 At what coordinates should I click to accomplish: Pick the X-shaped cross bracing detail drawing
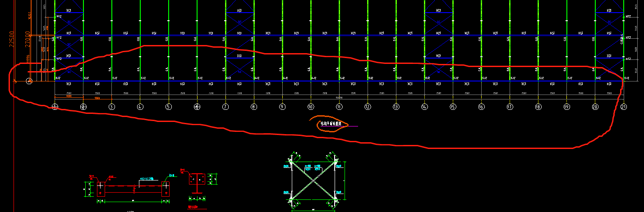(x=314, y=181)
